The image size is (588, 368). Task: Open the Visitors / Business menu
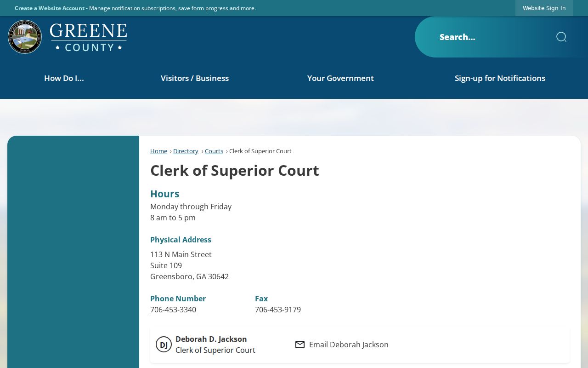click(195, 78)
